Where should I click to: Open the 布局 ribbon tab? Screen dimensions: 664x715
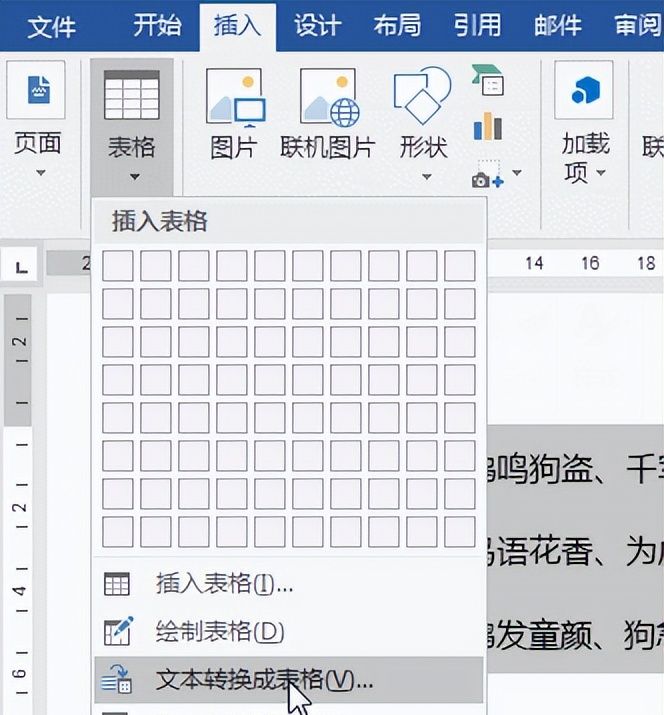tap(397, 25)
